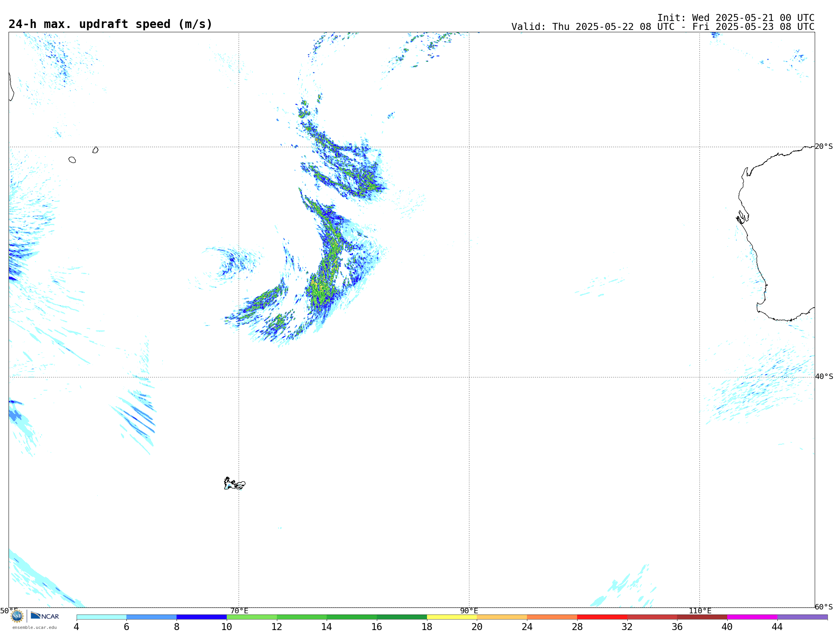Click the '24-h max. updraft speed (m/s)' title

[110, 24]
